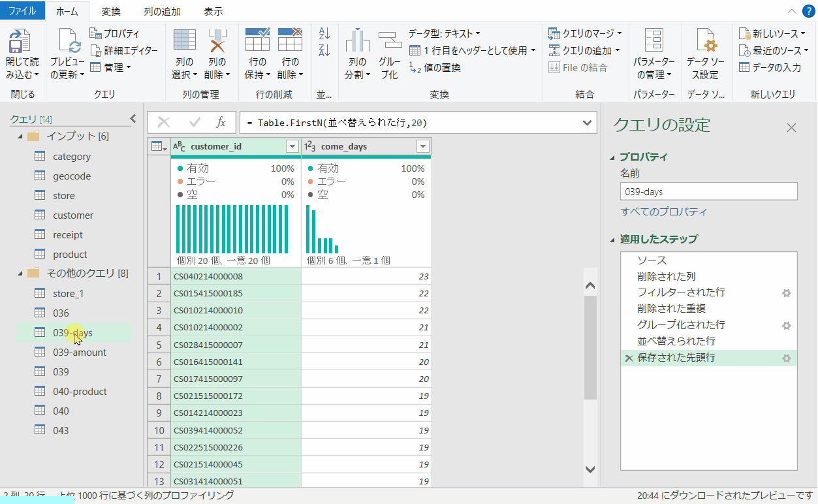Collapse the インプット folder in the query pane
Viewport: 818px width, 504px height.
pos(22,136)
